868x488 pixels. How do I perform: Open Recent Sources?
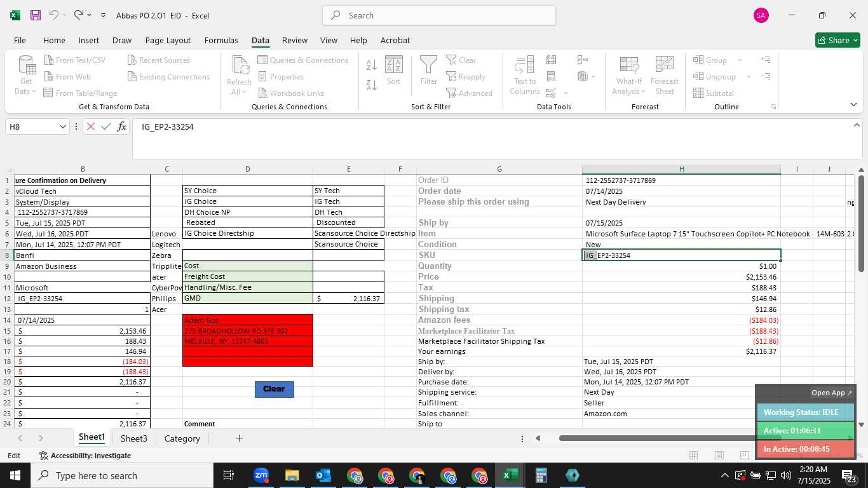pyautogui.click(x=158, y=60)
